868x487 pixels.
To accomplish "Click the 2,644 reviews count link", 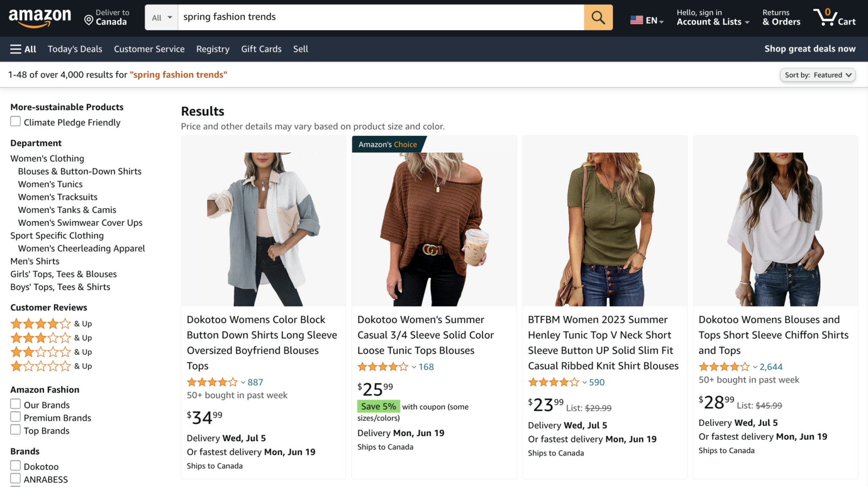I will [771, 367].
